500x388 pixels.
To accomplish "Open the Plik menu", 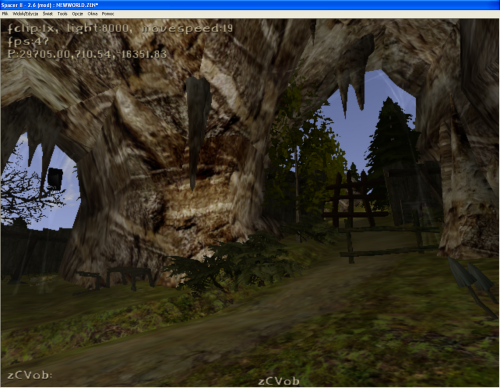I will pos(5,14).
